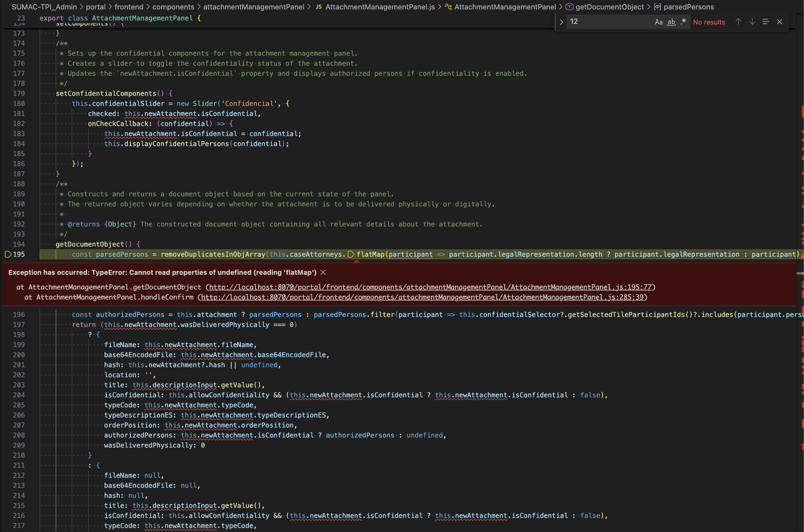Screen dimensions: 804x532
Task: Toggle Match Case in find widget
Action: click(659, 22)
